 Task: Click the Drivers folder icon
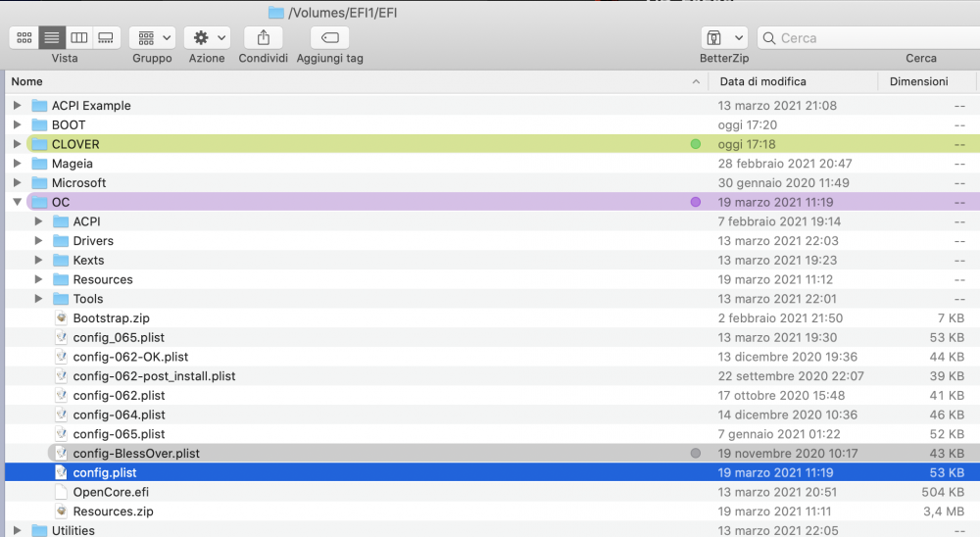click(x=61, y=241)
